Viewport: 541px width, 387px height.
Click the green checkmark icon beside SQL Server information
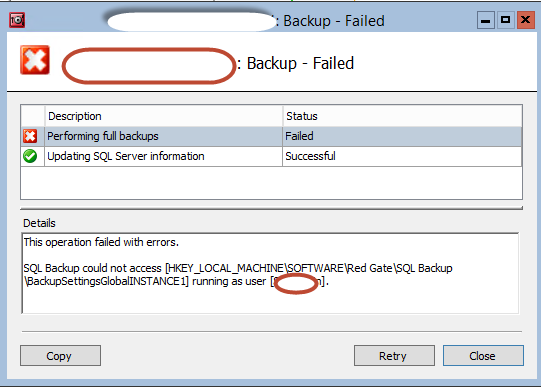point(30,156)
